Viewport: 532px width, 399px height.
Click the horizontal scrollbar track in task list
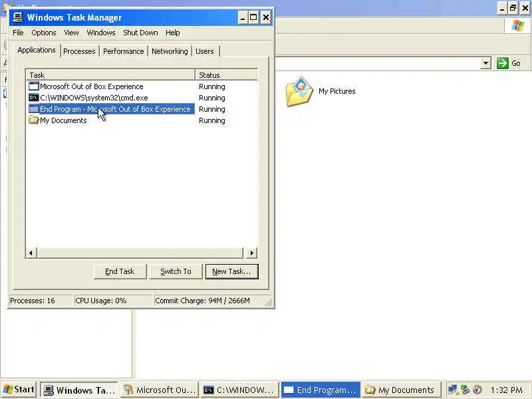point(140,253)
